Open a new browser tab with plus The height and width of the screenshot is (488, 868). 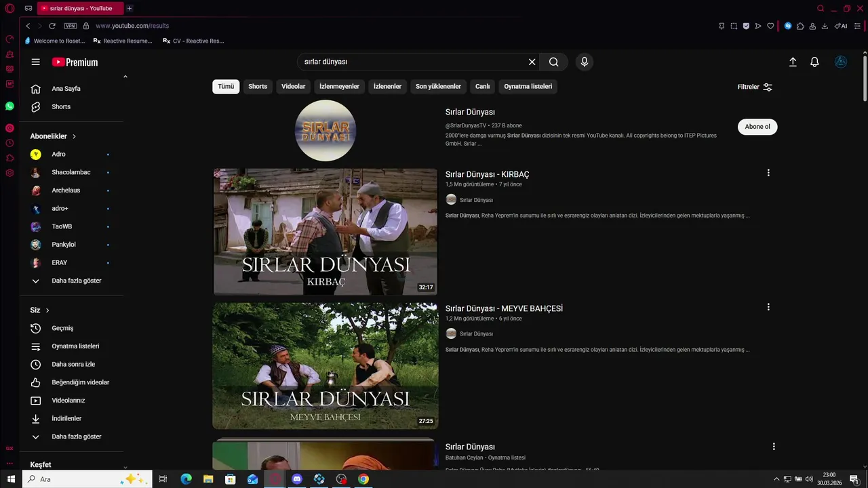129,8
